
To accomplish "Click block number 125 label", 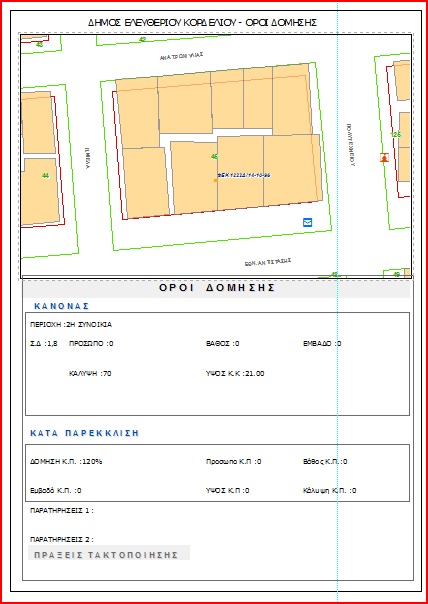I will (396, 135).
